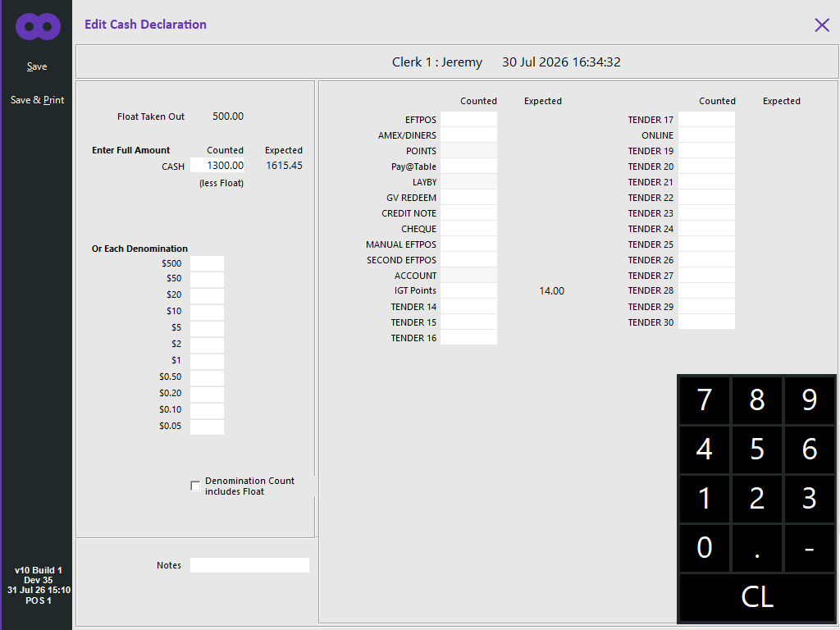Screen dimensions: 840x630
Task: Click the Clerk 1 : Jeremy header text
Action: click(437, 62)
